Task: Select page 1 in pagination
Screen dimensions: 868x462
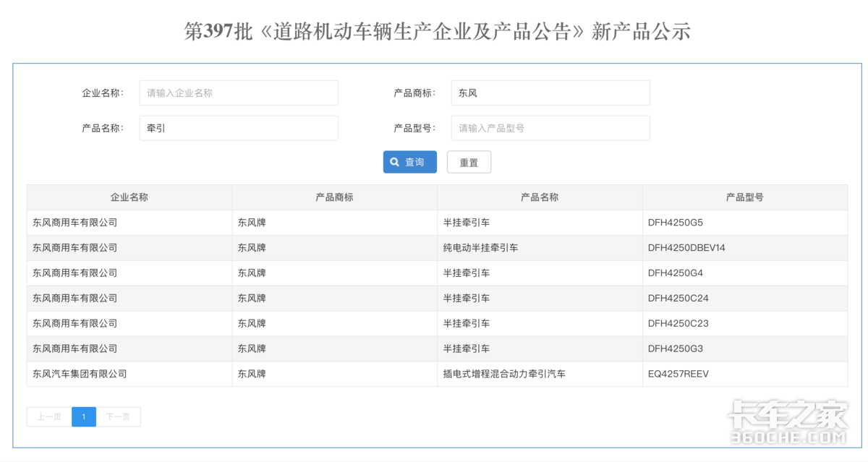Action: point(84,416)
